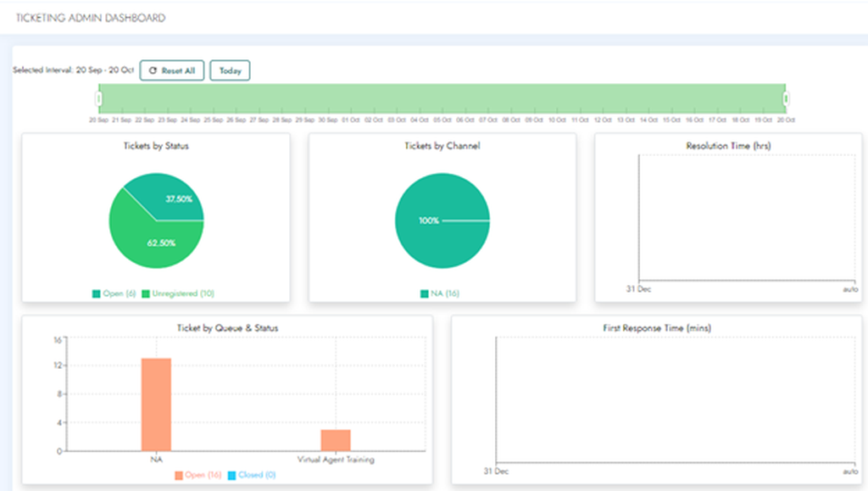Click Reset All to clear filters
The height and width of the screenshot is (491, 868).
click(x=172, y=70)
